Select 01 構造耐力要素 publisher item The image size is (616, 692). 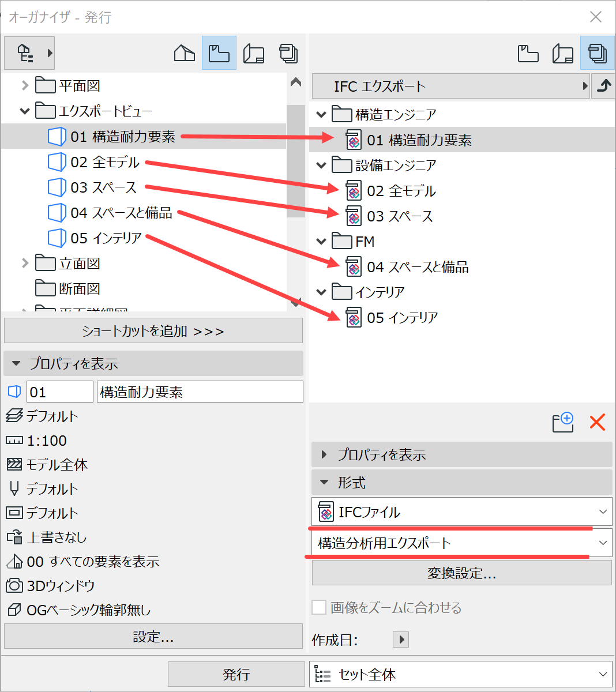click(x=462, y=140)
